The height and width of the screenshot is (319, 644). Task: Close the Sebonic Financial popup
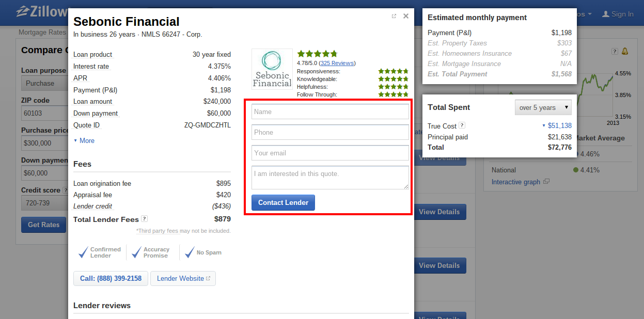pyautogui.click(x=406, y=16)
